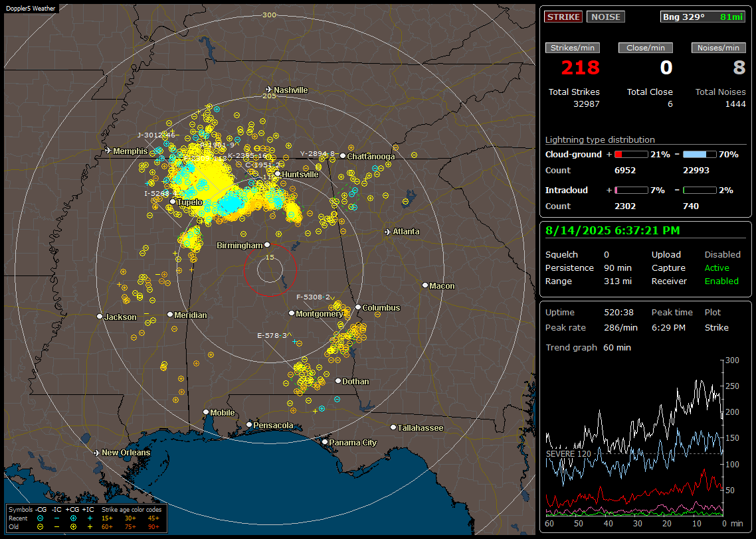This screenshot has width=756, height=539.
Task: Click the Doppler5 Weather title label
Action: [31, 8]
